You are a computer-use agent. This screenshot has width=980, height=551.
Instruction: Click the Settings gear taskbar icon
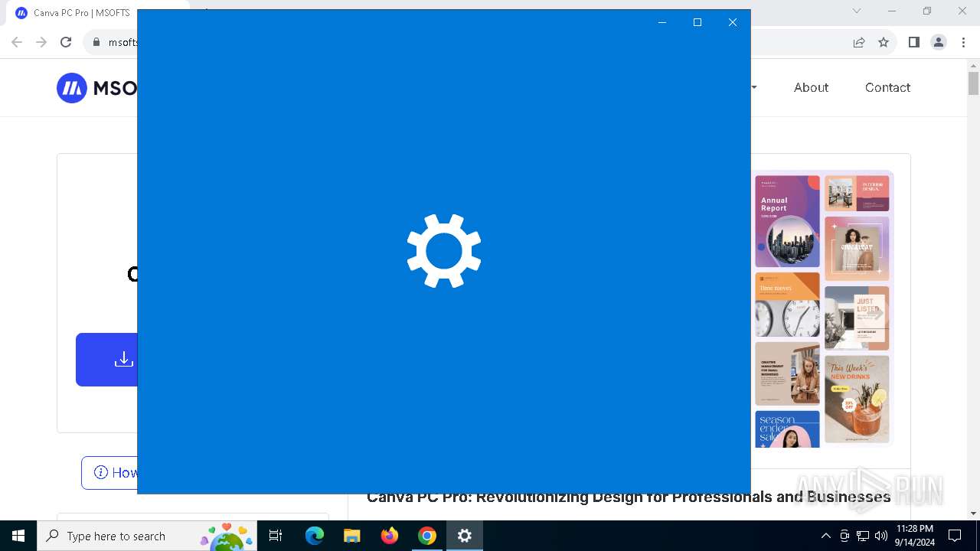pyautogui.click(x=465, y=536)
